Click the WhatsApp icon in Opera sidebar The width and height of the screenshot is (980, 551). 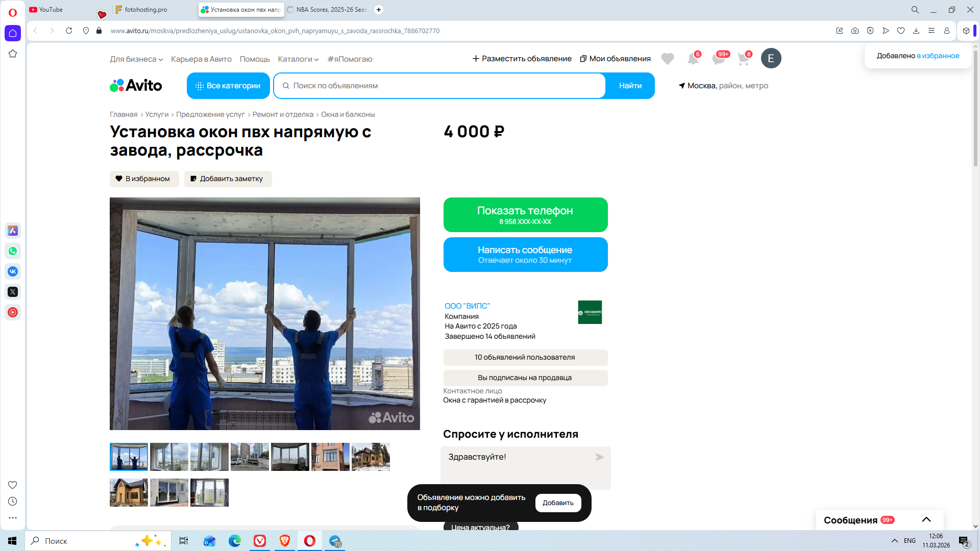(x=13, y=251)
